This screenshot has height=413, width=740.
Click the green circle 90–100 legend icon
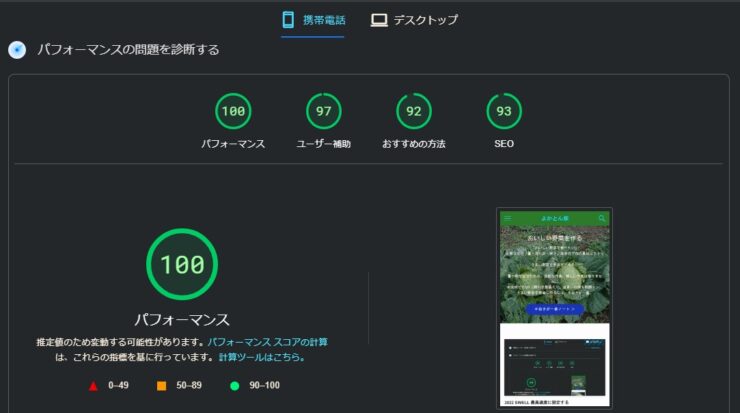[x=234, y=385]
